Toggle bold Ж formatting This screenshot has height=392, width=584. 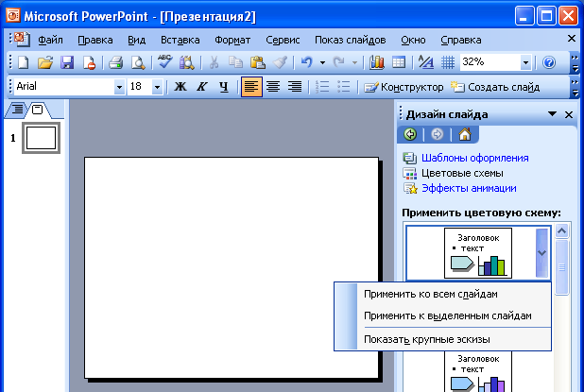[x=180, y=87]
